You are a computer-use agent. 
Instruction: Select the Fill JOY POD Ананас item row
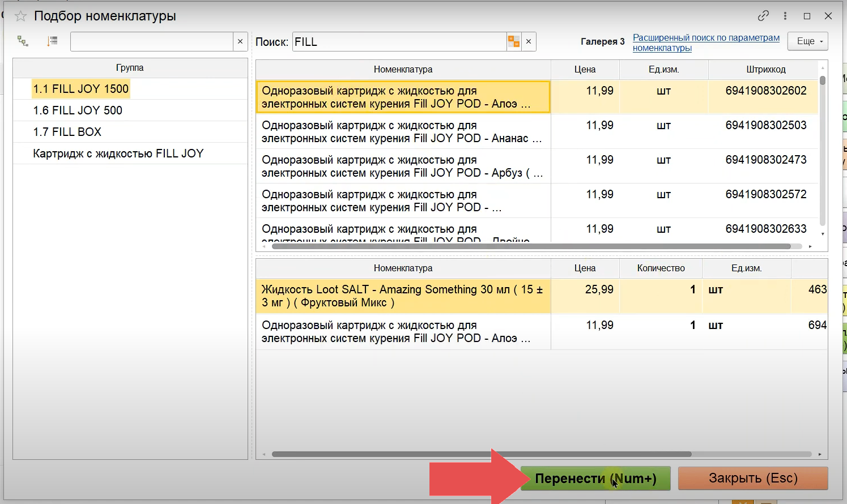coord(402,132)
